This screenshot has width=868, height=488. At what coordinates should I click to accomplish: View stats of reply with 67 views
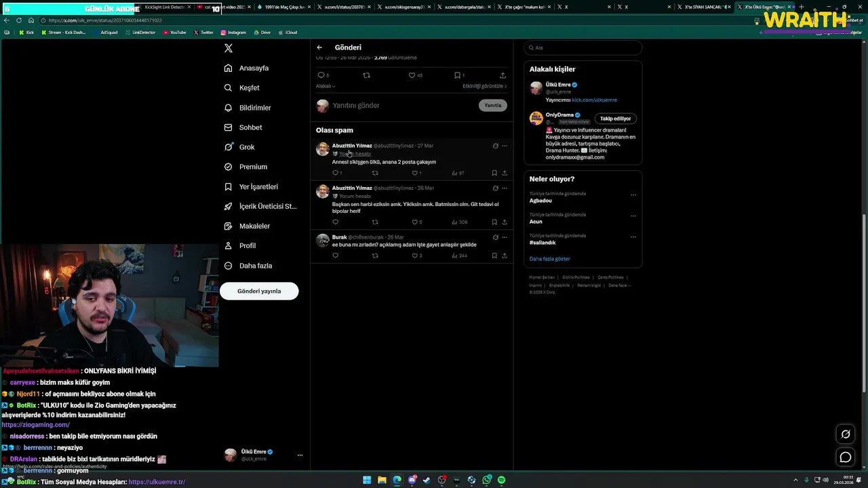coord(458,173)
